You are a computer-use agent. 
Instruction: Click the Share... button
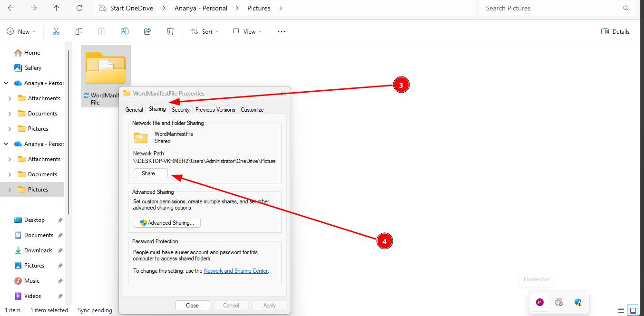pyautogui.click(x=150, y=173)
